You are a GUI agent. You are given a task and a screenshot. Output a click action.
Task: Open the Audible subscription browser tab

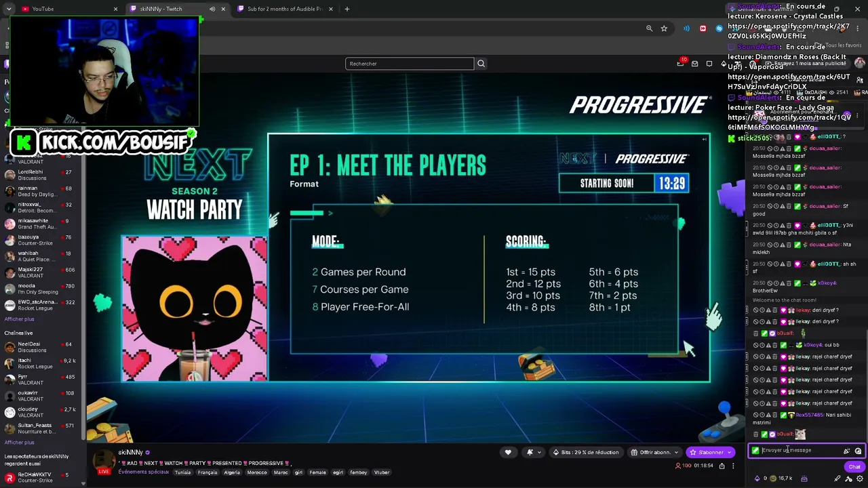click(284, 9)
